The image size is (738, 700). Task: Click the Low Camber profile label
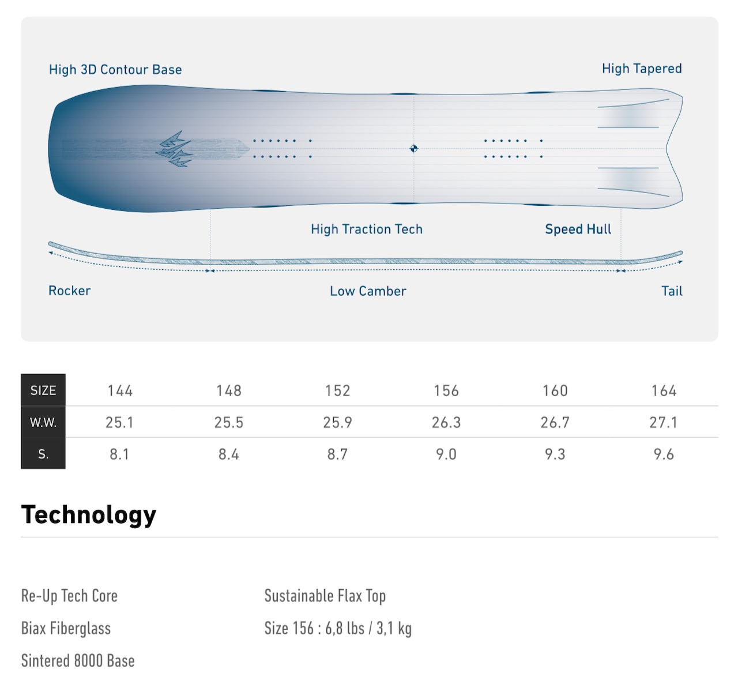click(x=368, y=291)
